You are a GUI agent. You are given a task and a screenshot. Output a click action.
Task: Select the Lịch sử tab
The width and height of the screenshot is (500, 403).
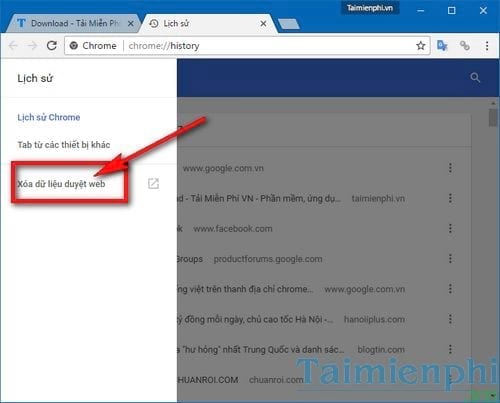[x=207, y=23]
